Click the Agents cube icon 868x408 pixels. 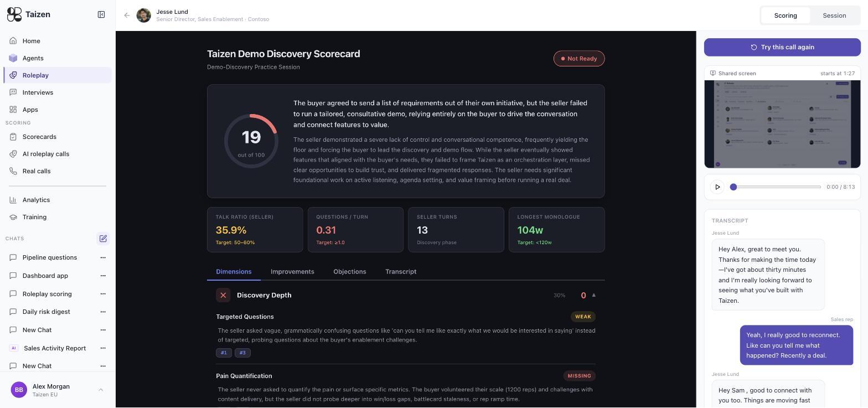point(13,58)
